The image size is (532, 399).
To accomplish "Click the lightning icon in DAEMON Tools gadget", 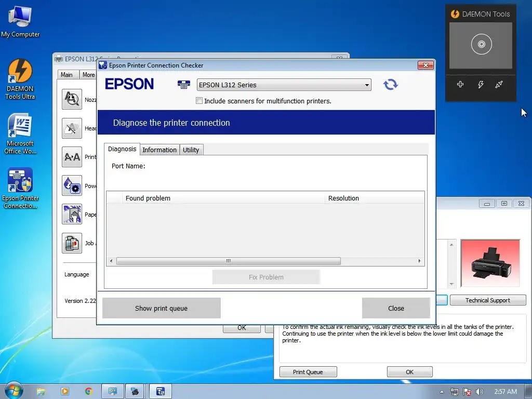I will [x=481, y=84].
